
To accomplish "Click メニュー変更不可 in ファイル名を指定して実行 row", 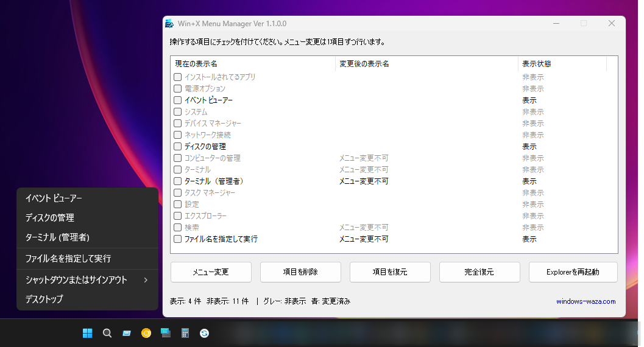I will coord(364,239).
